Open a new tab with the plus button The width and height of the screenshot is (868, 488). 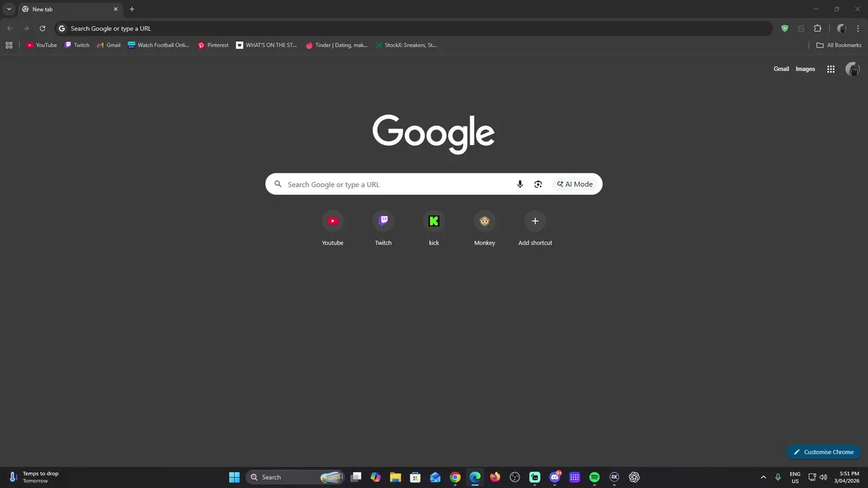coord(132,9)
